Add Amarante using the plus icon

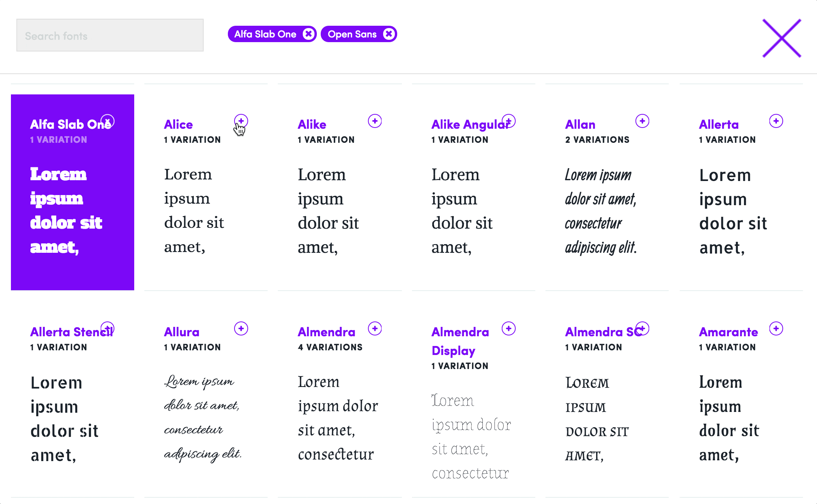pyautogui.click(x=776, y=328)
